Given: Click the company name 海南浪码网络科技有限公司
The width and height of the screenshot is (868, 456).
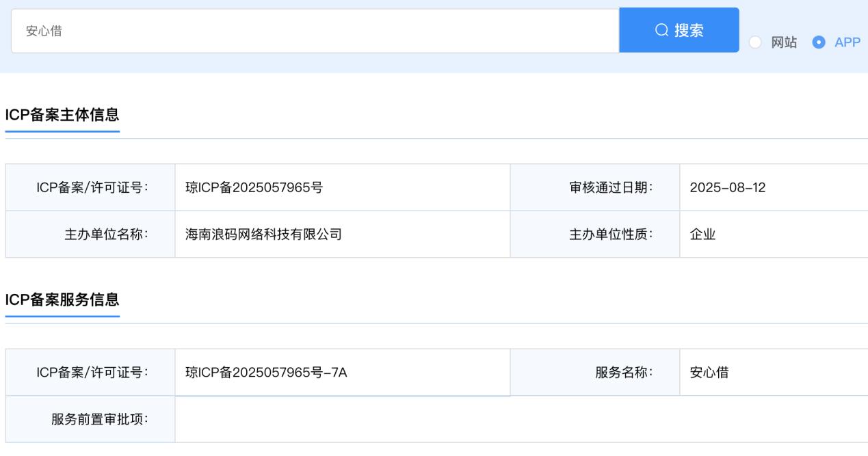Looking at the screenshot, I should [x=263, y=234].
